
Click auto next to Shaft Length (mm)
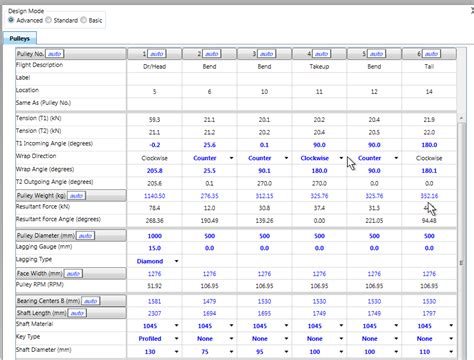[77, 313]
